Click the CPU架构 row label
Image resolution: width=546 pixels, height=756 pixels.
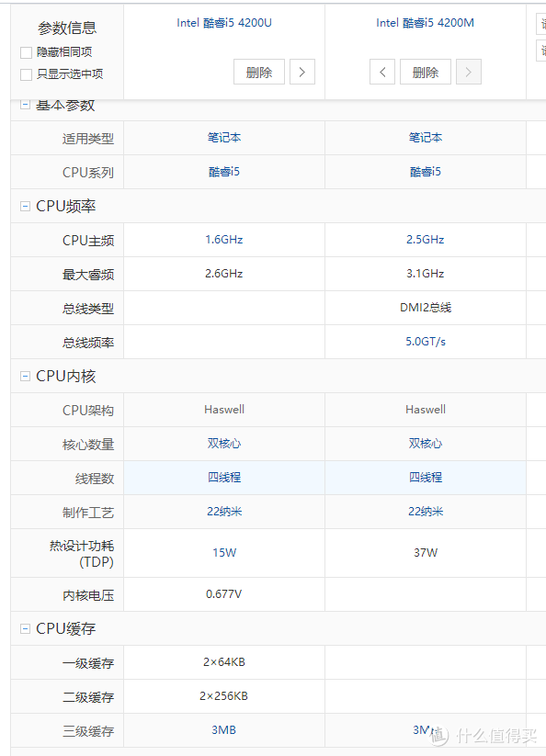(88, 411)
